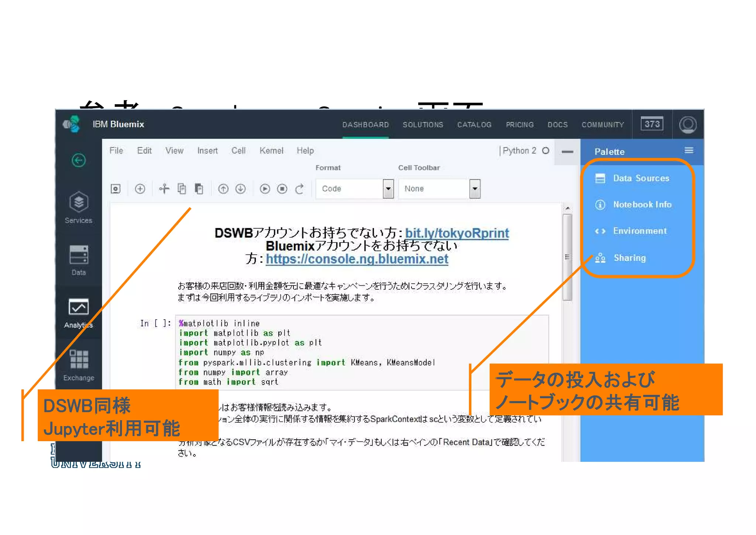Image resolution: width=756 pixels, height=535 pixels.
Task: Open the user profile avatar
Action: 688,125
